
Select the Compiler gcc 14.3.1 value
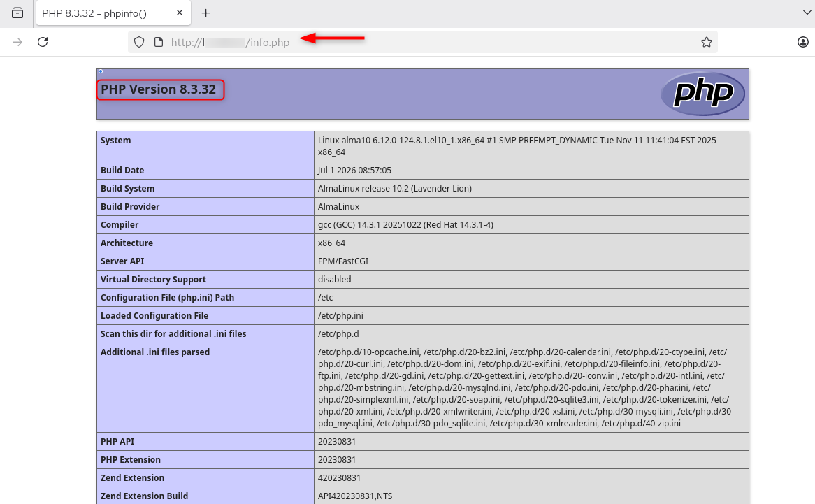coord(405,225)
